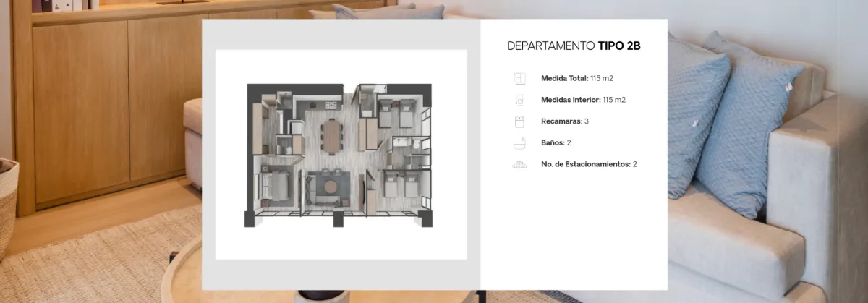Select the text Recamaras: 3
The image size is (868, 303).
[x=565, y=121]
